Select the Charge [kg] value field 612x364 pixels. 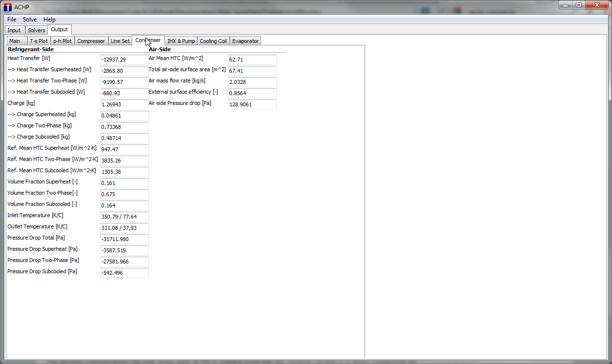coord(124,104)
